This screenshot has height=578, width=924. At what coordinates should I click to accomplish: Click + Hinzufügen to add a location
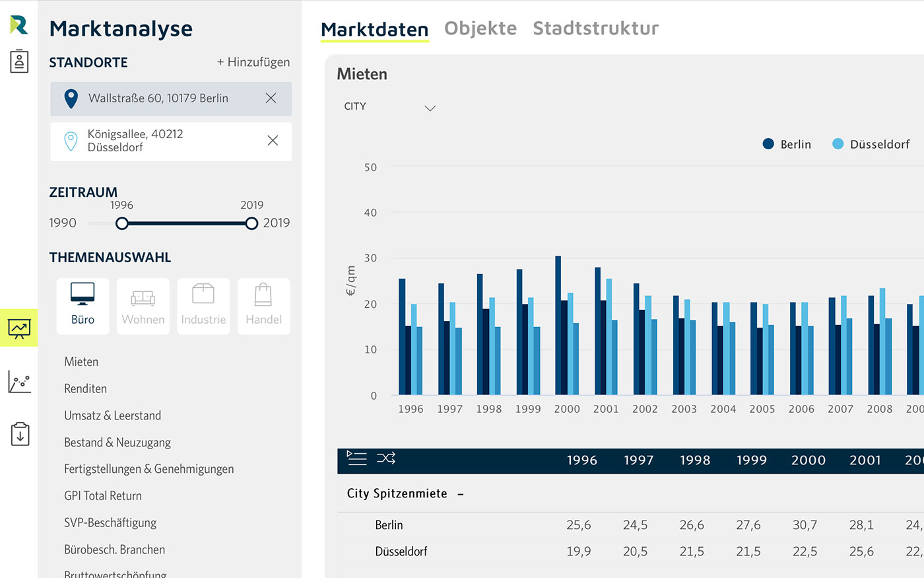coord(253,62)
